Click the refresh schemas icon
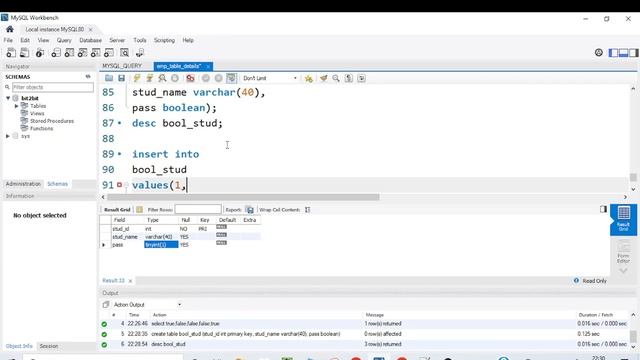The image size is (640, 360). 88,77
